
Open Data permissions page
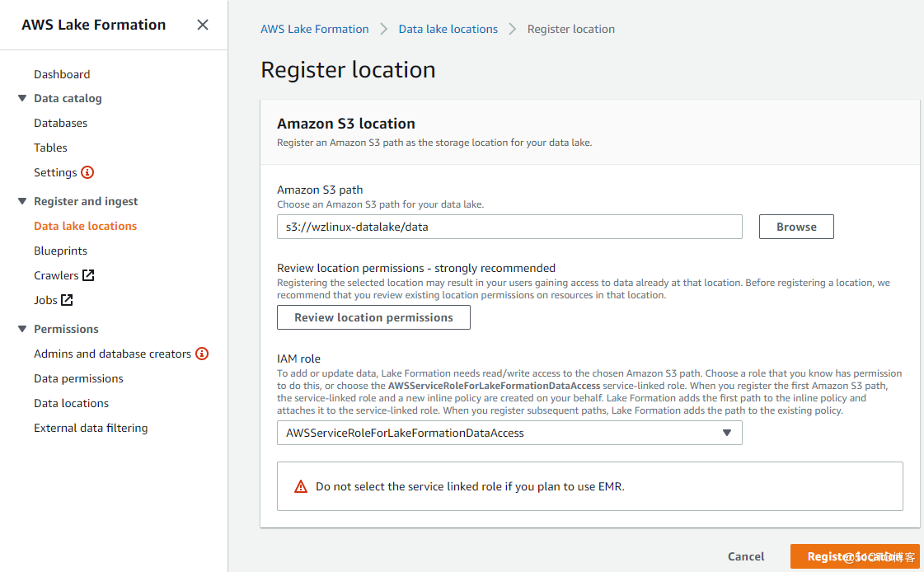pyautogui.click(x=78, y=379)
